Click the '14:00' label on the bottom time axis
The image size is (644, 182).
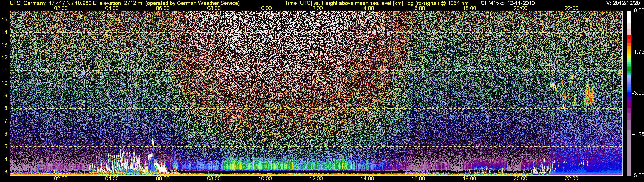coord(367,179)
